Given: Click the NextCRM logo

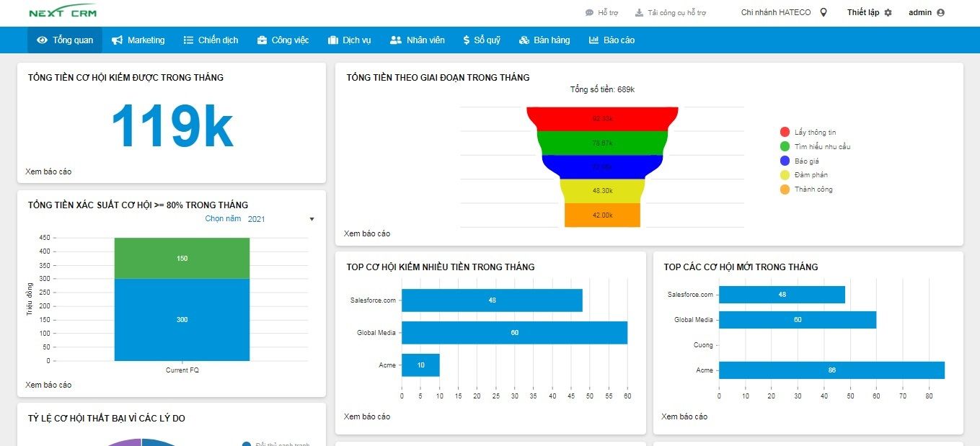Looking at the screenshot, I should coord(63,12).
